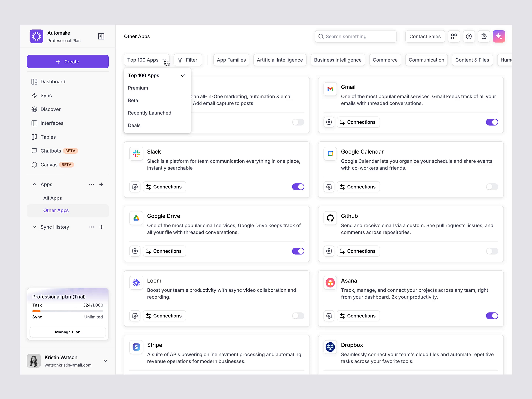Click the purple sparkle icon top right

pos(499,36)
